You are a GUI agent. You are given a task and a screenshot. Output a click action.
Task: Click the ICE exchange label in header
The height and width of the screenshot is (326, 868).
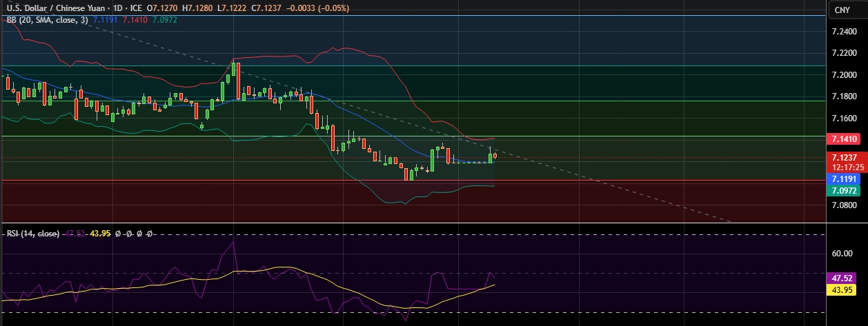[x=135, y=8]
